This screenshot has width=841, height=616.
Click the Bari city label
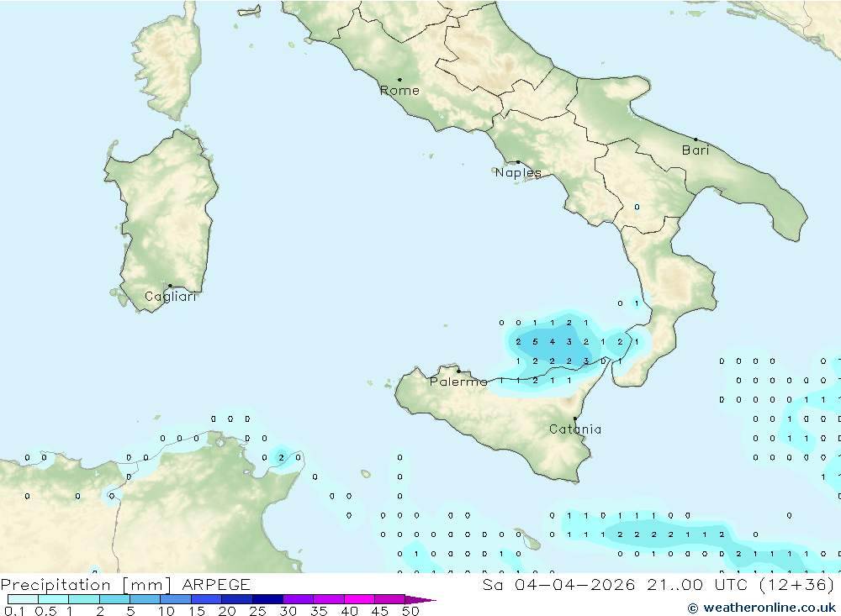pyautogui.click(x=696, y=150)
